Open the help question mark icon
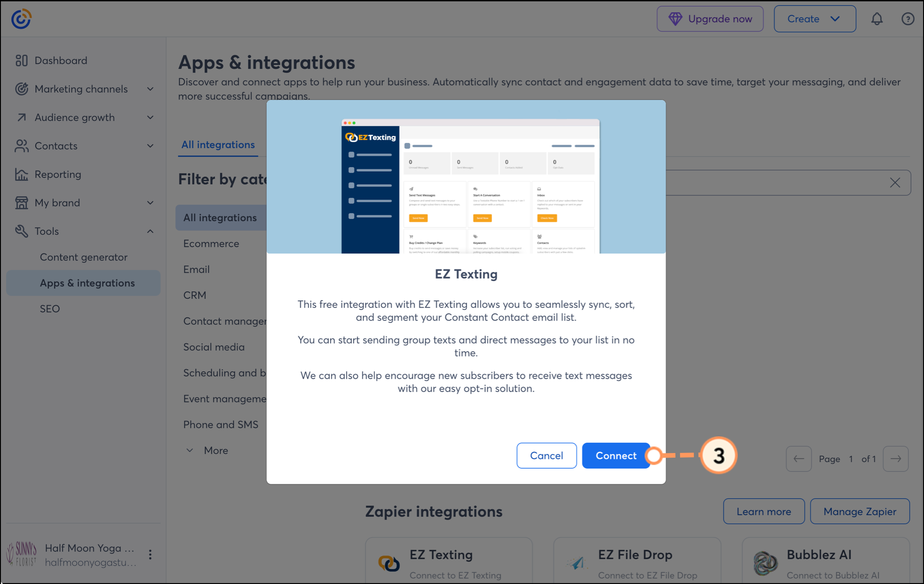Screen dimensions: 924x584 click(x=908, y=19)
